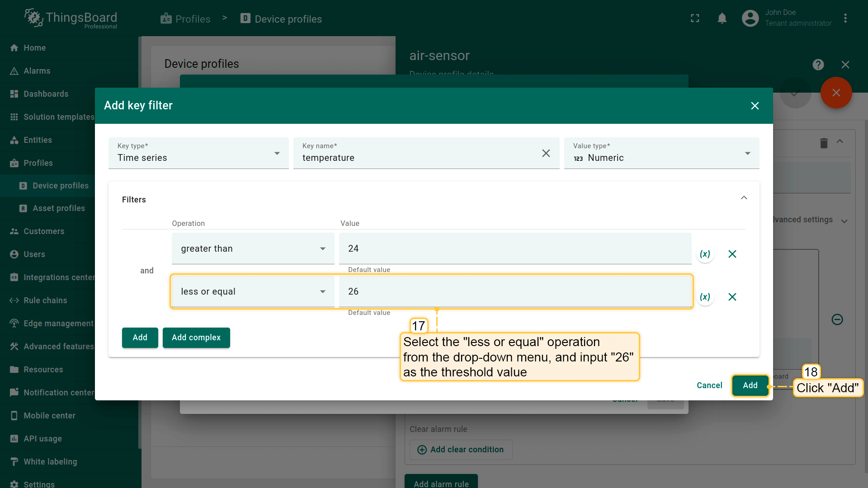Click the notifications bell icon
Viewport: 868px width, 488px height.
722,19
